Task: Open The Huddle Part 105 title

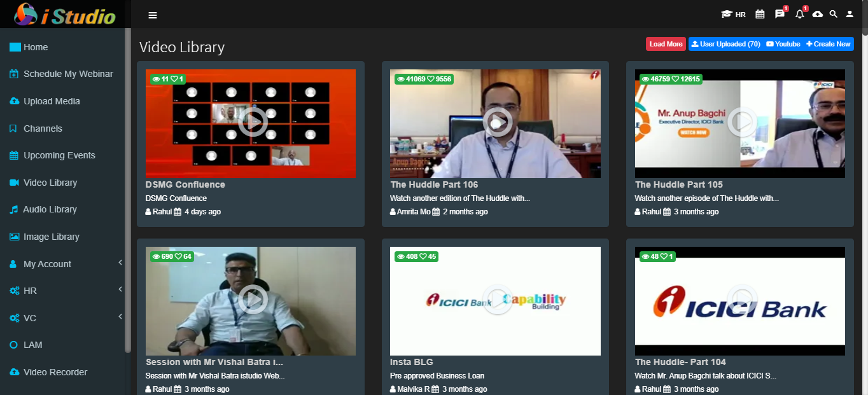Action: (x=679, y=184)
